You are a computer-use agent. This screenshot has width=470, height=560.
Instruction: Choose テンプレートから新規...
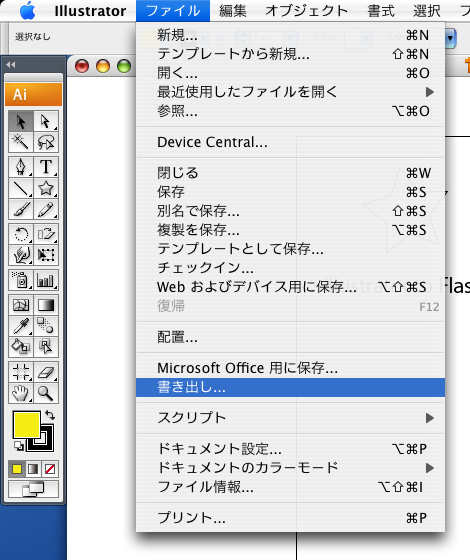click(290, 54)
